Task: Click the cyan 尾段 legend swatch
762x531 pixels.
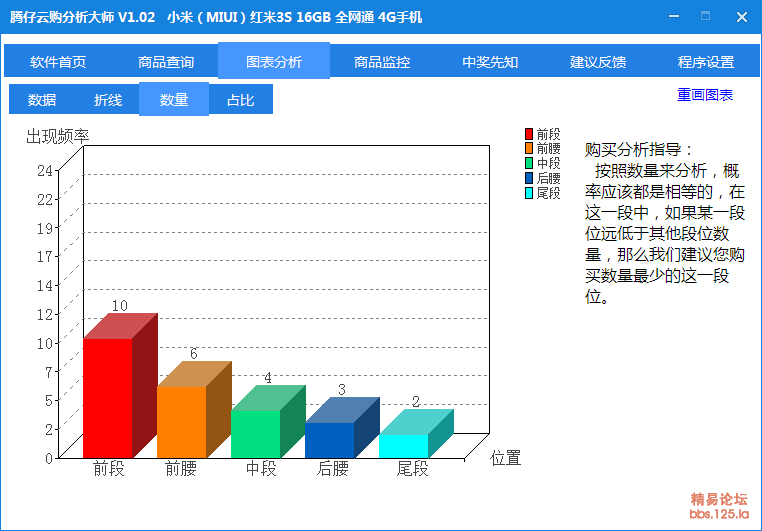Action: click(x=529, y=193)
